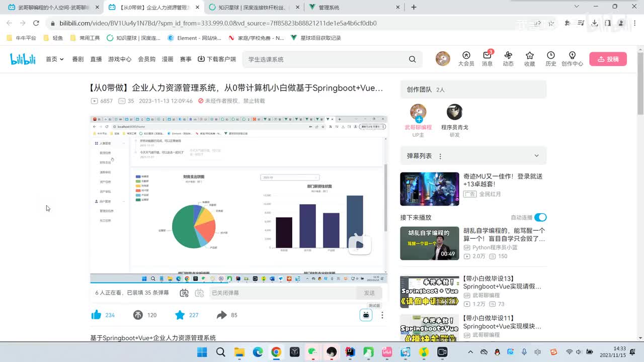Click the bilibili TV icon under 测试版
This screenshot has width=644, height=362.
click(x=366, y=315)
